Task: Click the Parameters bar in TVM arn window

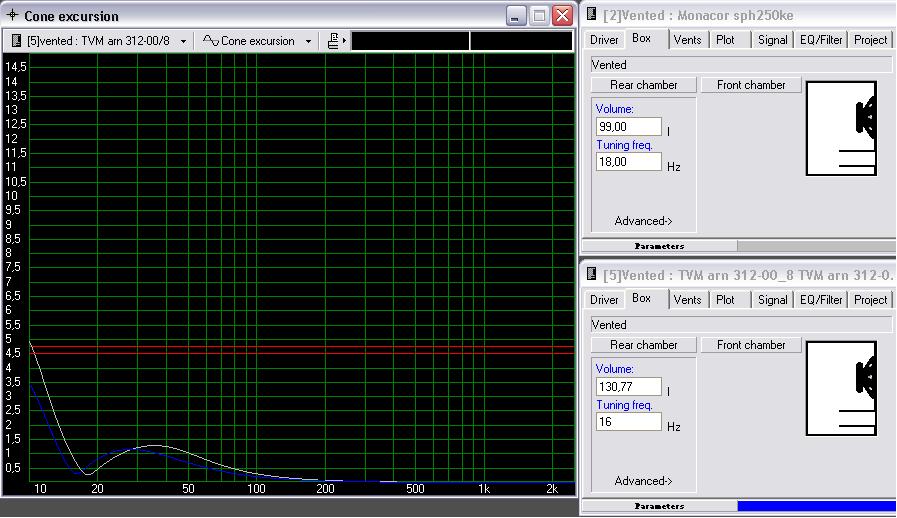Action: click(x=660, y=506)
